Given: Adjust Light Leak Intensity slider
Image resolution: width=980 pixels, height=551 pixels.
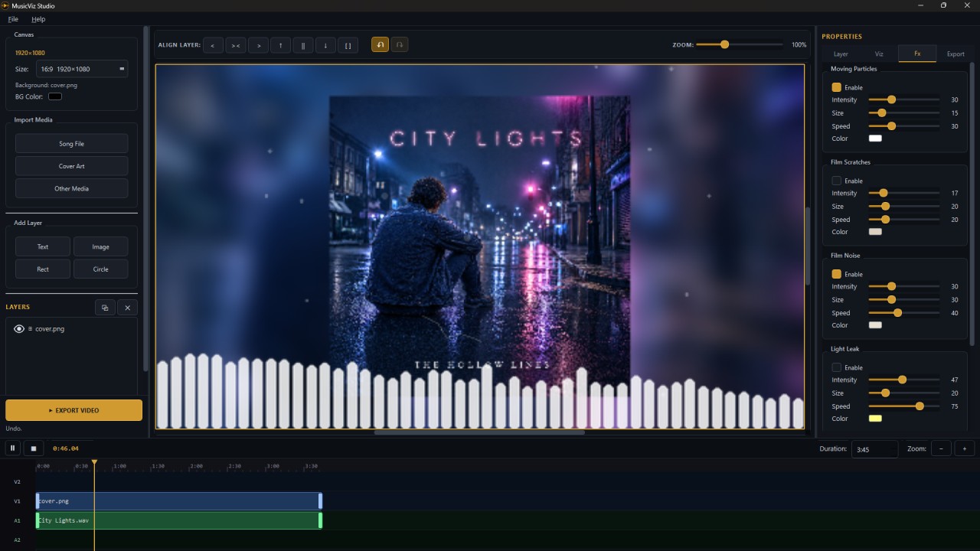Looking at the screenshot, I should (904, 380).
